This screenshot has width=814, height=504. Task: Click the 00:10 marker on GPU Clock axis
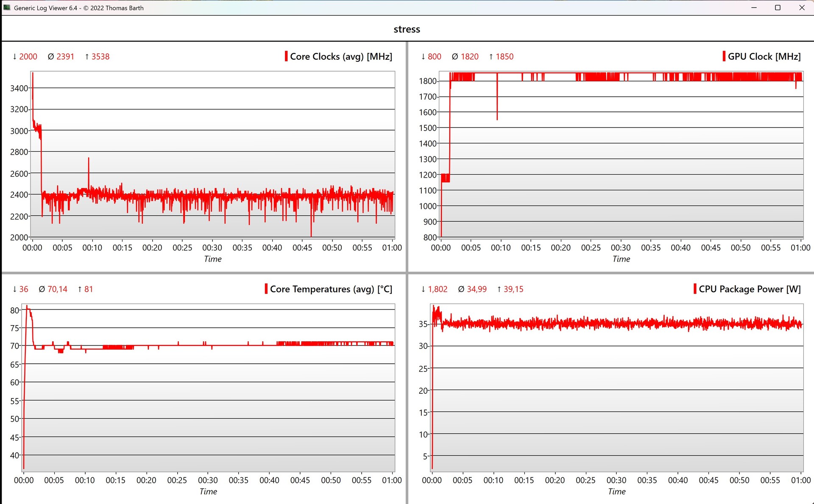click(501, 248)
